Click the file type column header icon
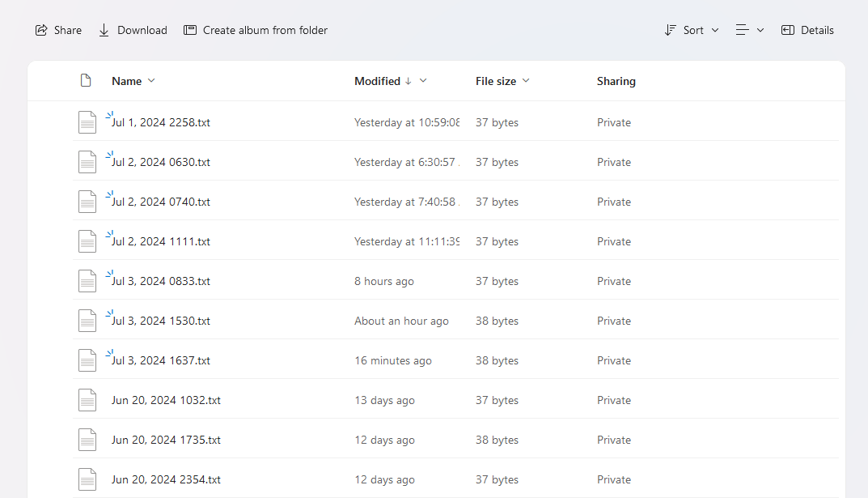 (x=86, y=80)
